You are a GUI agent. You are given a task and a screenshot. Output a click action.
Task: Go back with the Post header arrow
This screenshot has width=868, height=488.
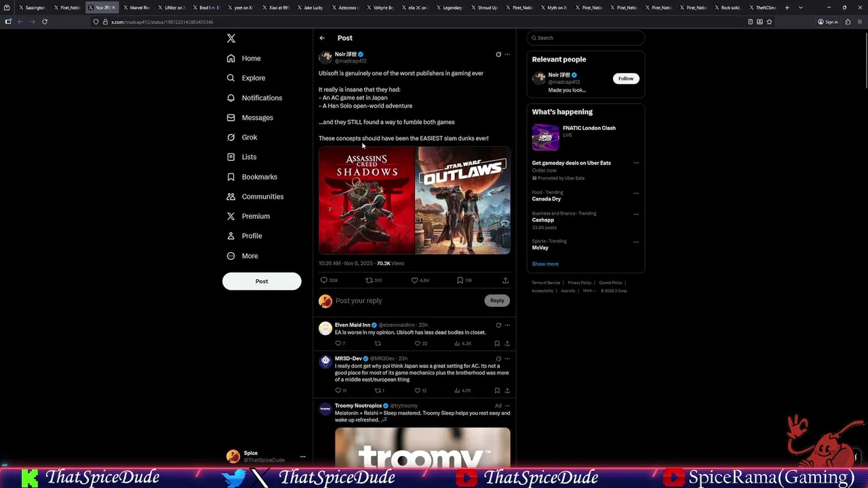click(x=322, y=38)
